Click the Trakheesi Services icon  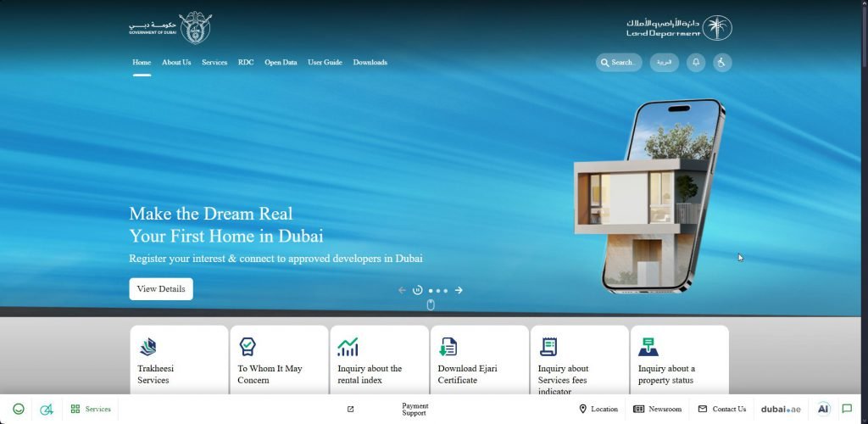click(147, 347)
